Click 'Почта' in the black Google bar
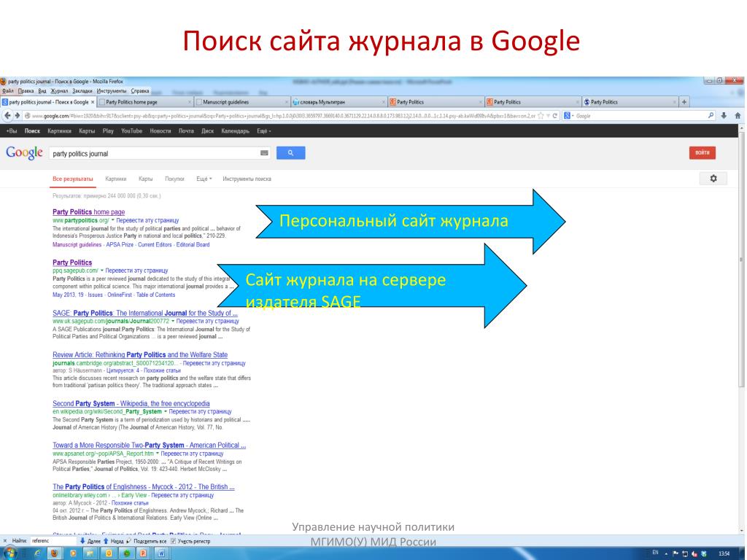 point(186,131)
